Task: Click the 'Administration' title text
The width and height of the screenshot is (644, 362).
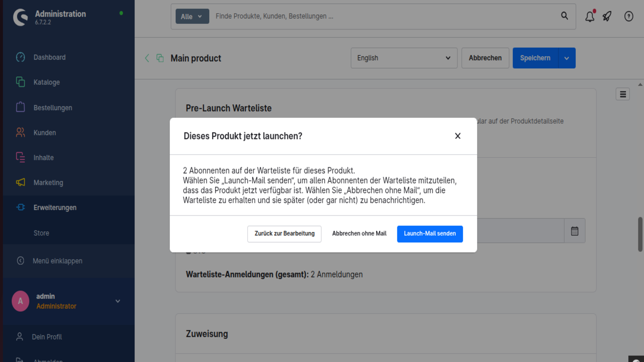Action: pyautogui.click(x=60, y=14)
